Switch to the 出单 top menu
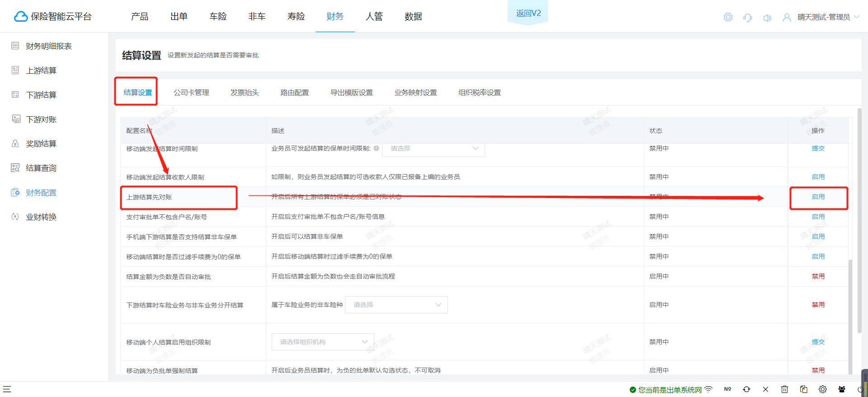 pos(179,16)
